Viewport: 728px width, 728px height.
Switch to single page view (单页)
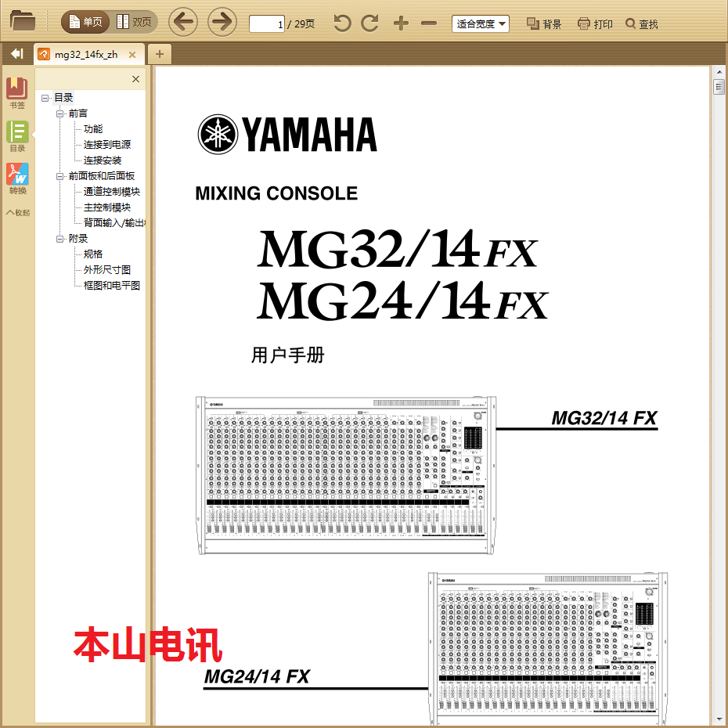click(85, 22)
